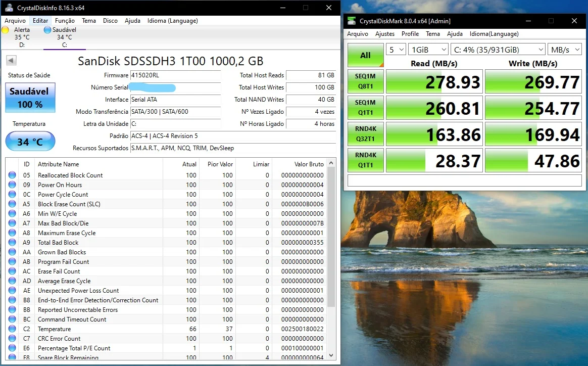This screenshot has height=366, width=588.
Task: Open Tema menu in CrystalDiskMark
Action: 433,34
